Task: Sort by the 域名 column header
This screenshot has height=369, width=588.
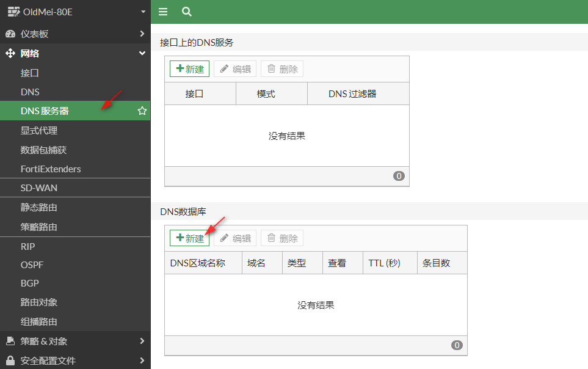Action: point(262,263)
